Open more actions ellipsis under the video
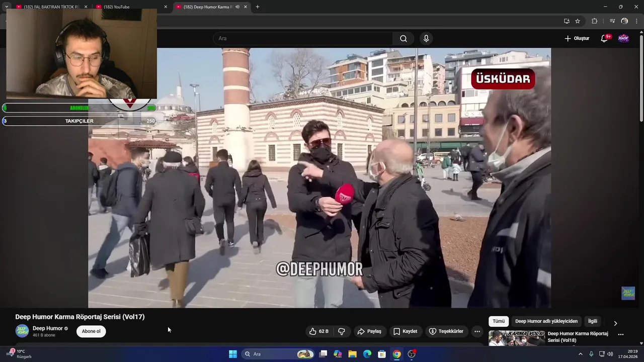The width and height of the screenshot is (644, 362). pos(477,331)
